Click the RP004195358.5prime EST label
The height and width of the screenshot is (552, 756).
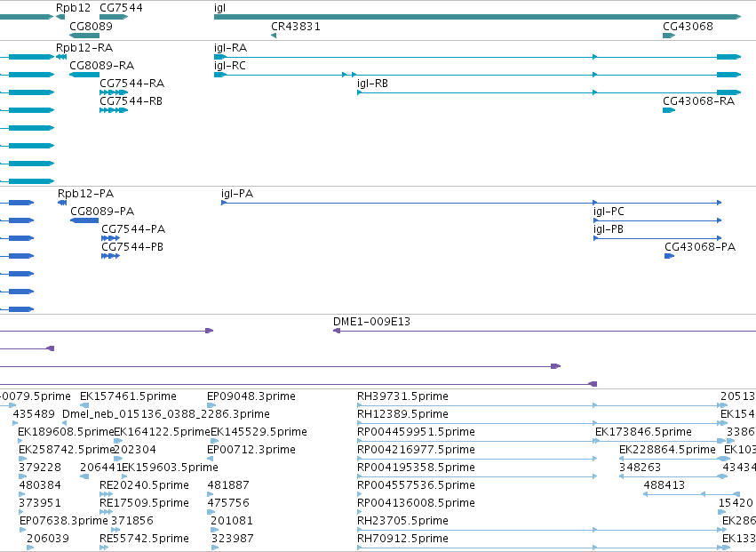416,468
